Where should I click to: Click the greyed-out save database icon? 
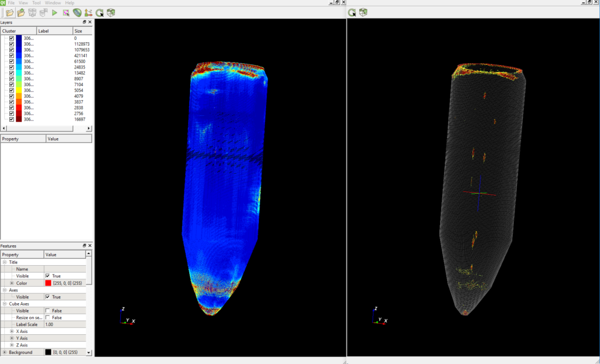(x=32, y=13)
